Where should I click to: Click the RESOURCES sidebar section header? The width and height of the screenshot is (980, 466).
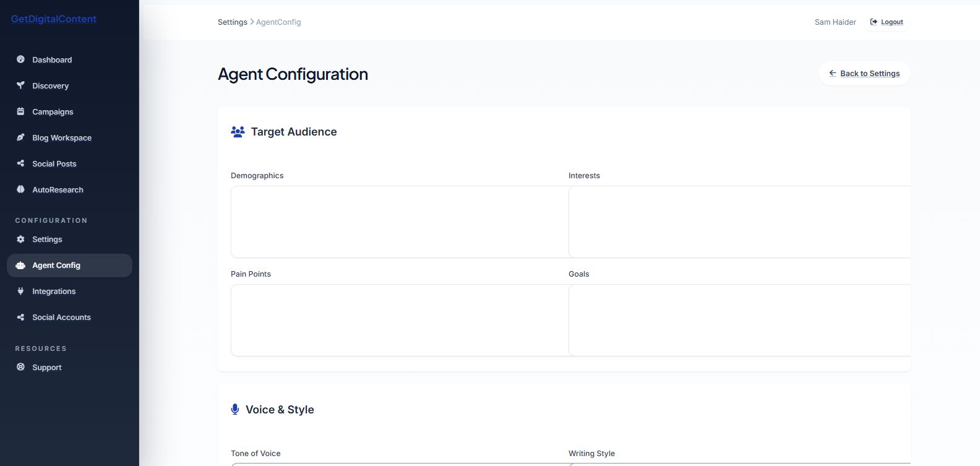pos(41,348)
